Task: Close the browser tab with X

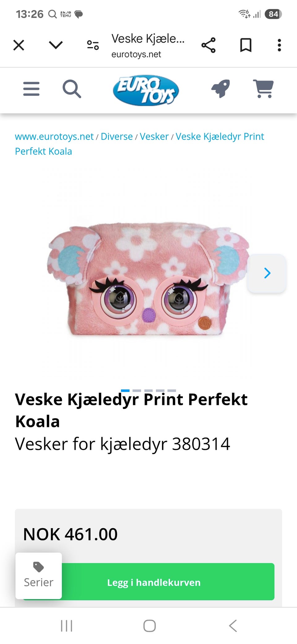Action: [19, 45]
